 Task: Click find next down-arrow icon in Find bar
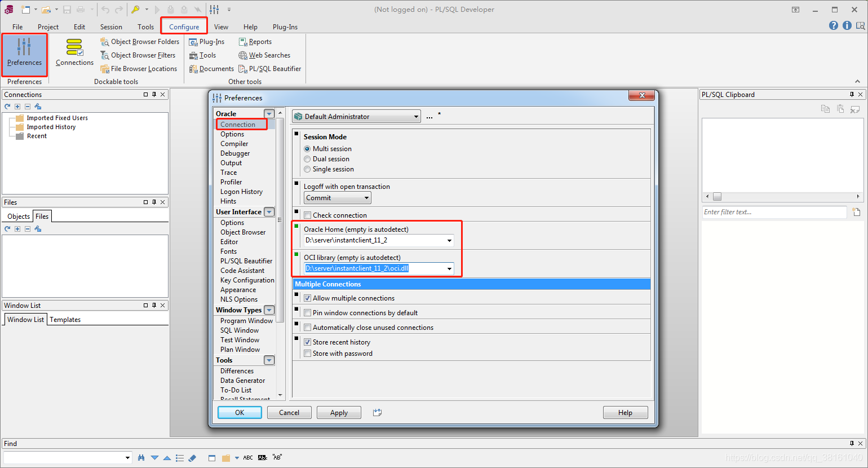154,458
